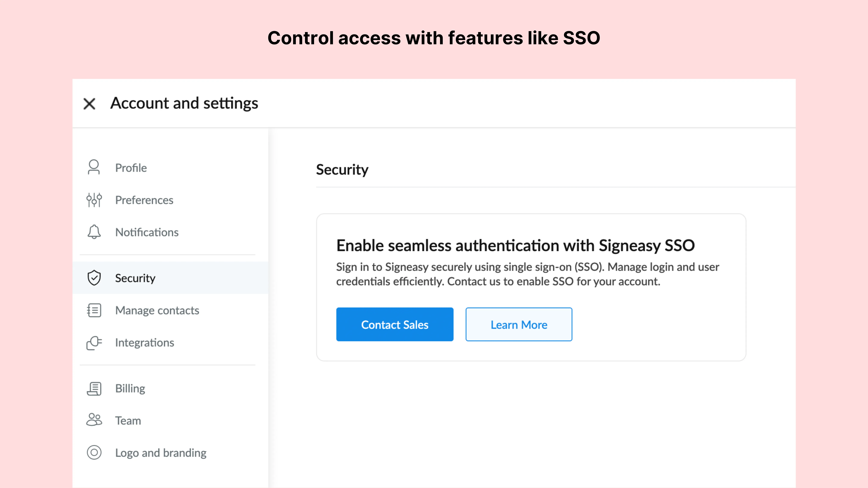
Task: Click the Logo and branding circle icon
Action: (94, 452)
